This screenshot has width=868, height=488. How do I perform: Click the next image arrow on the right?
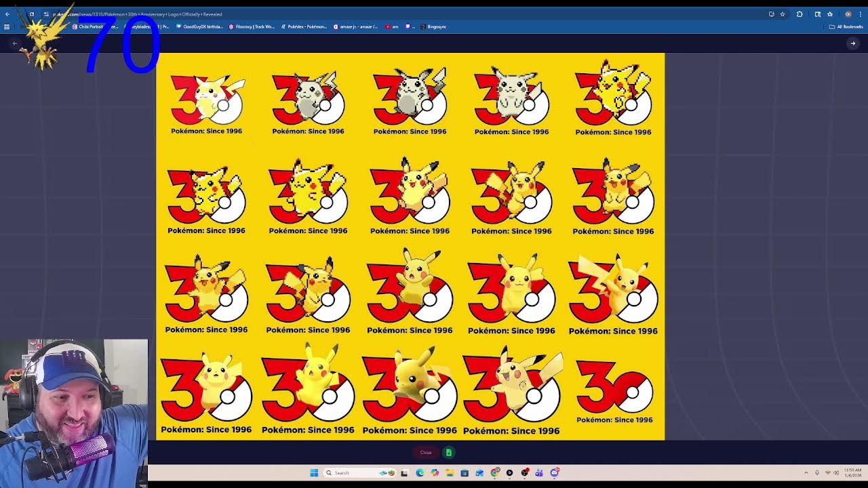coord(853,43)
